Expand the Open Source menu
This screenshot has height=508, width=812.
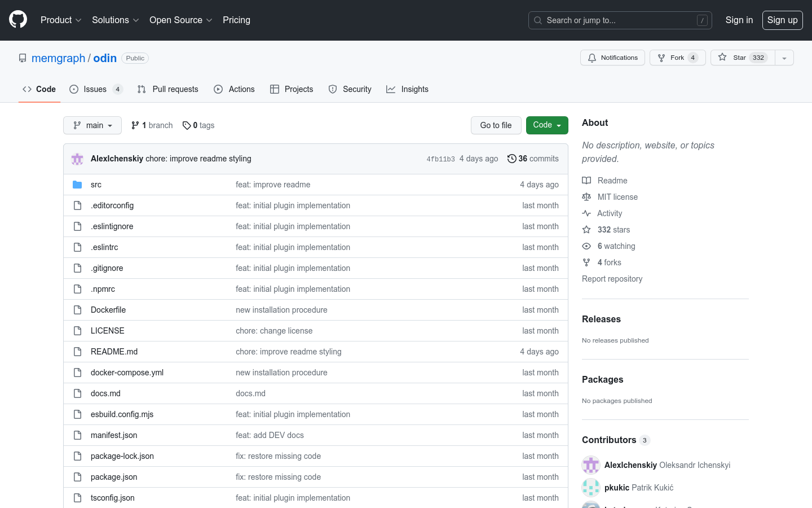point(181,20)
